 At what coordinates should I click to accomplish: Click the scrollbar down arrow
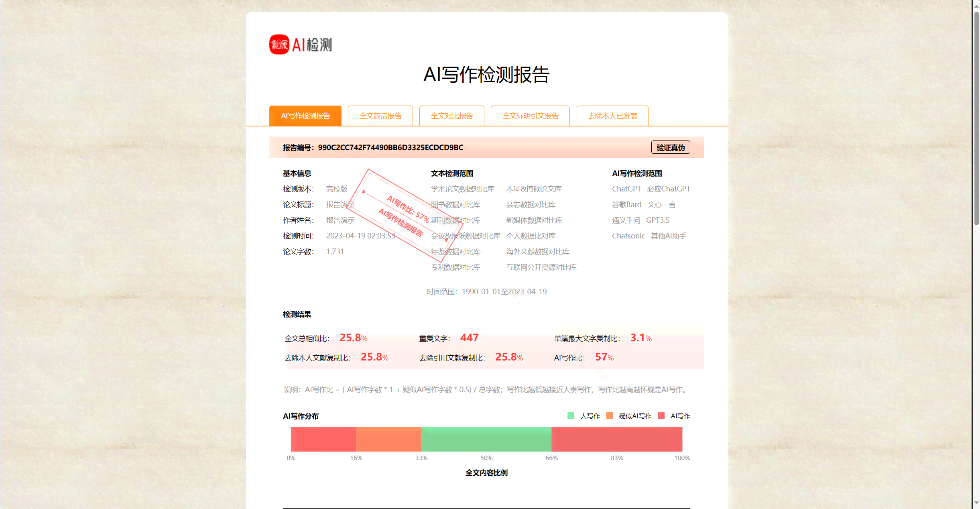pyautogui.click(x=976, y=503)
